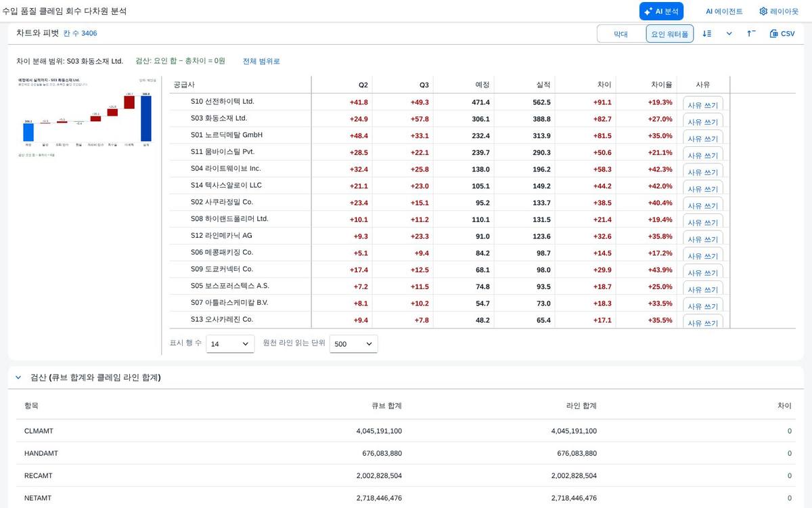
Task: Click the 전체 범위로 link
Action: [261, 61]
